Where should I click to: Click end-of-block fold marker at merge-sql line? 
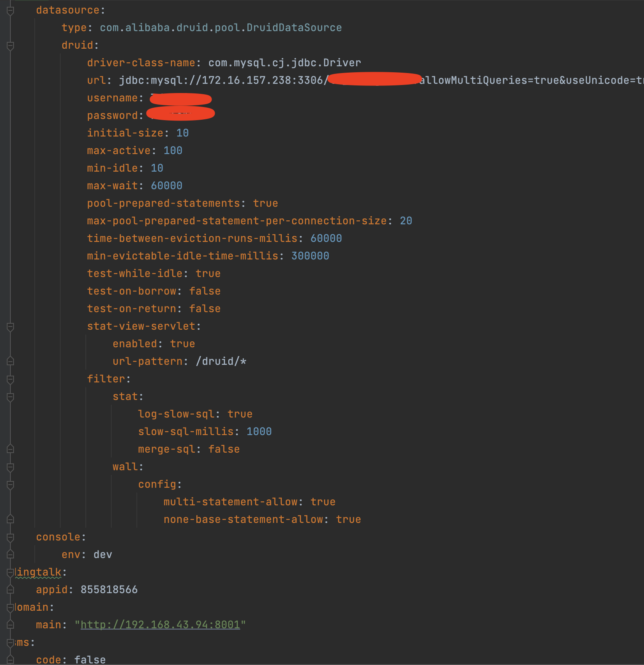(x=10, y=449)
